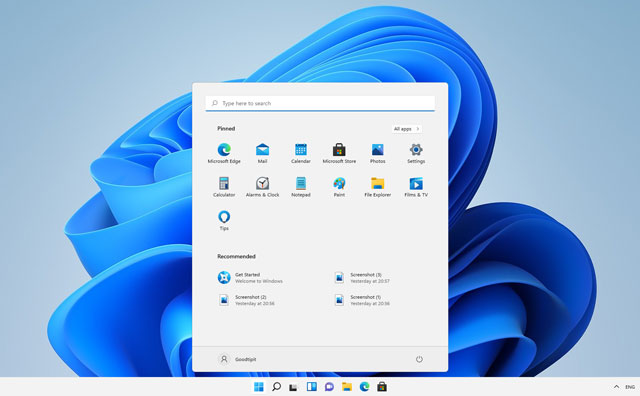Click the Type here to search field
The height and width of the screenshot is (396, 640).
pyautogui.click(x=320, y=103)
